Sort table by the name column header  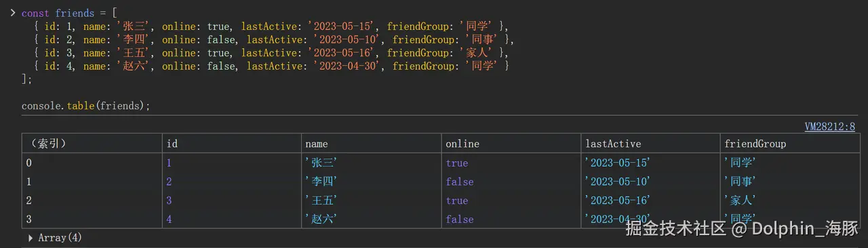[x=371, y=144]
